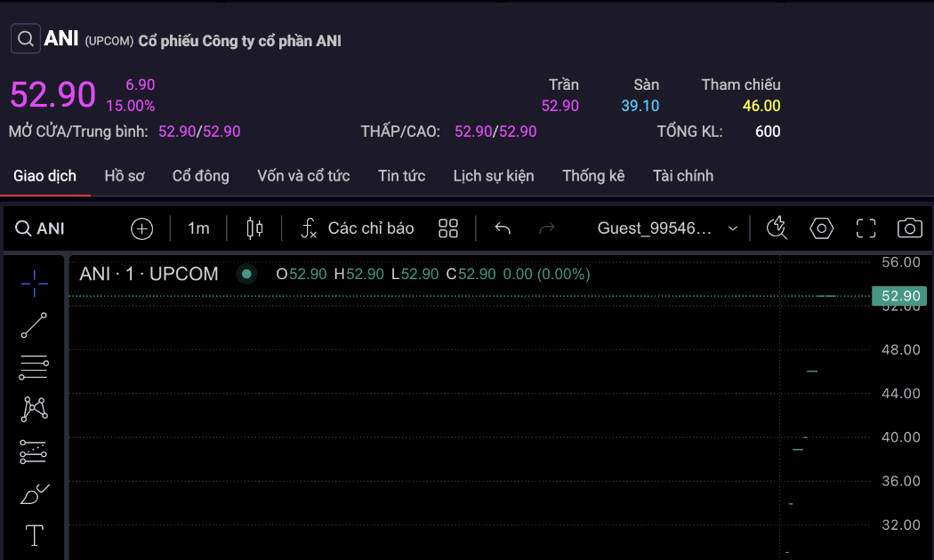Open the candlestick chart style selector
The width and height of the screenshot is (934, 560).
click(254, 228)
